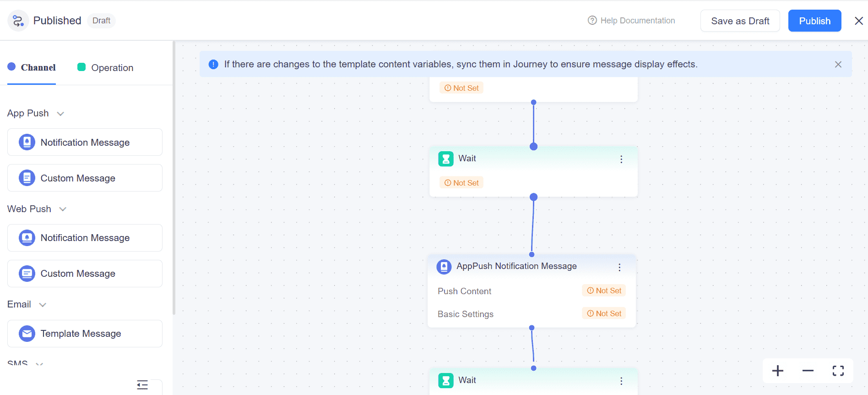
Task: Click the App Push custom message icon
Action: (x=27, y=178)
